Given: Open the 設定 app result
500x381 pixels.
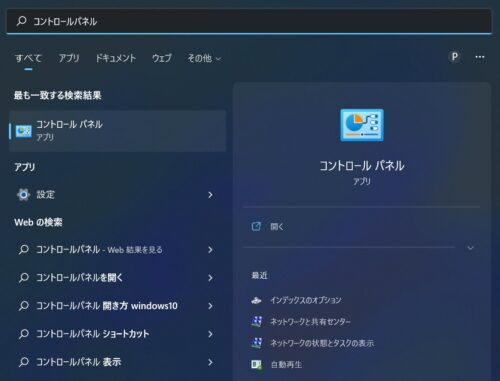Looking at the screenshot, I should (118, 194).
